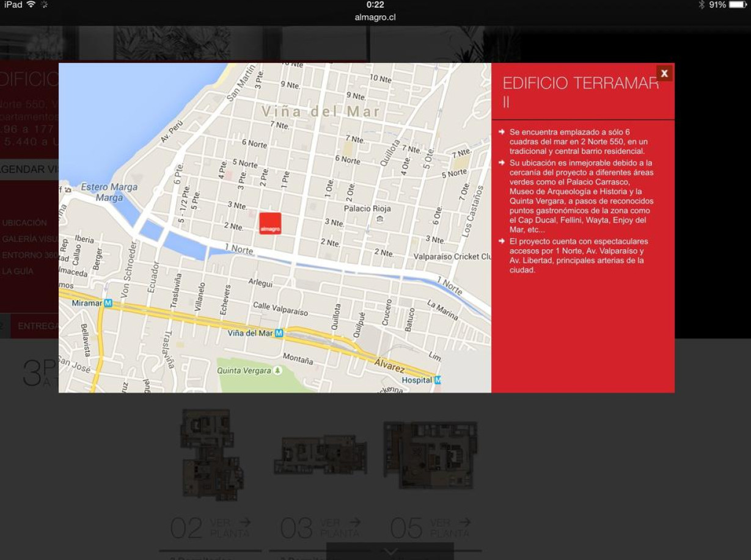Tap the battery icon in the status bar
Screen dimensions: 751x560
738,5
